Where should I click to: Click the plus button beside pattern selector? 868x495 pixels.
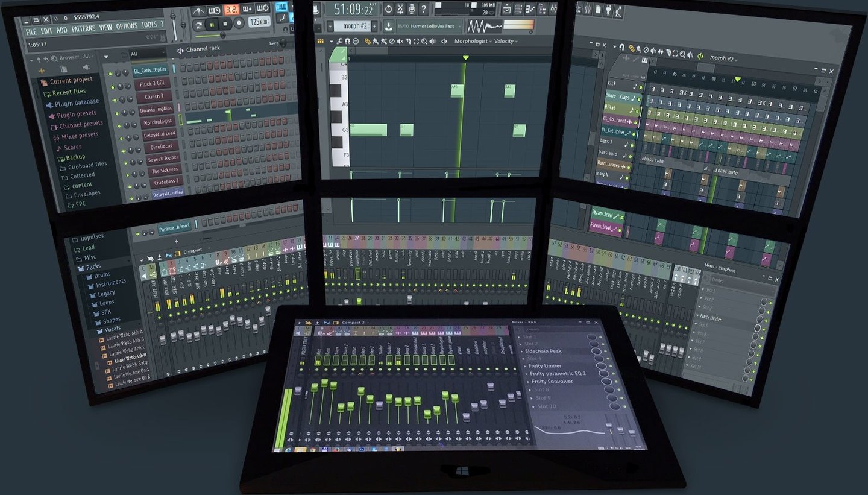coord(374,26)
